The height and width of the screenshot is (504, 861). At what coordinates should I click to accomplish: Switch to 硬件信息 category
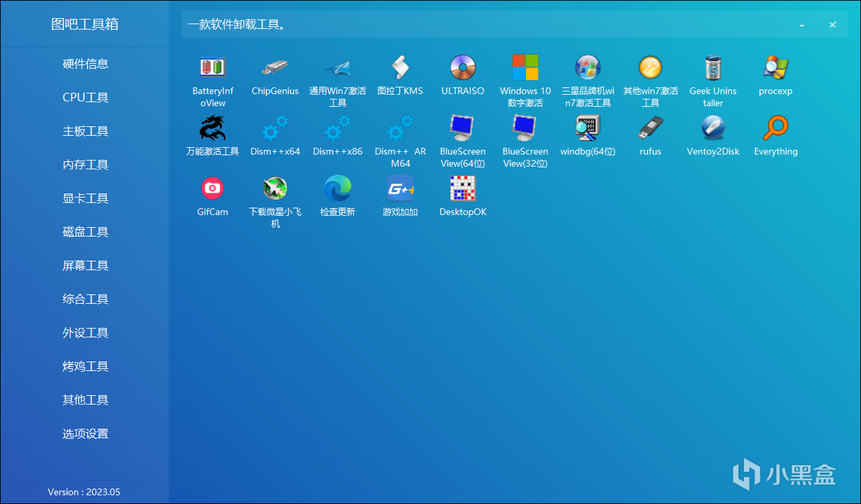(x=85, y=64)
